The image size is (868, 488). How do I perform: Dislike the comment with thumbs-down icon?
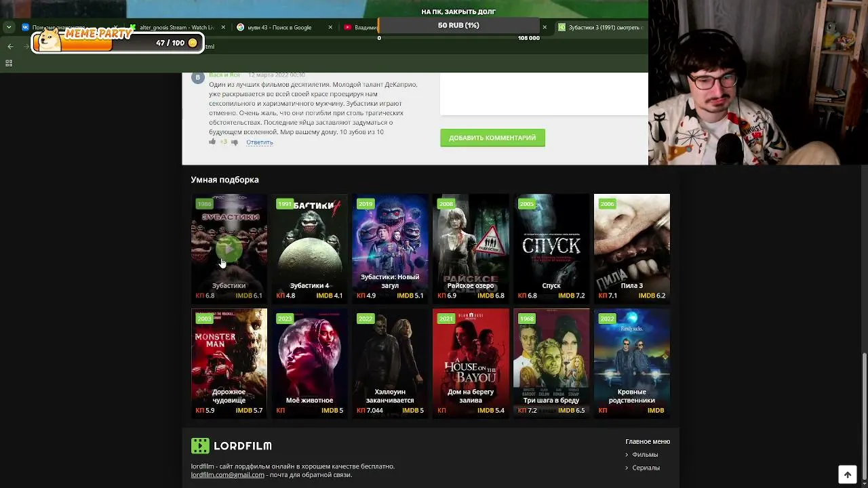click(x=235, y=142)
